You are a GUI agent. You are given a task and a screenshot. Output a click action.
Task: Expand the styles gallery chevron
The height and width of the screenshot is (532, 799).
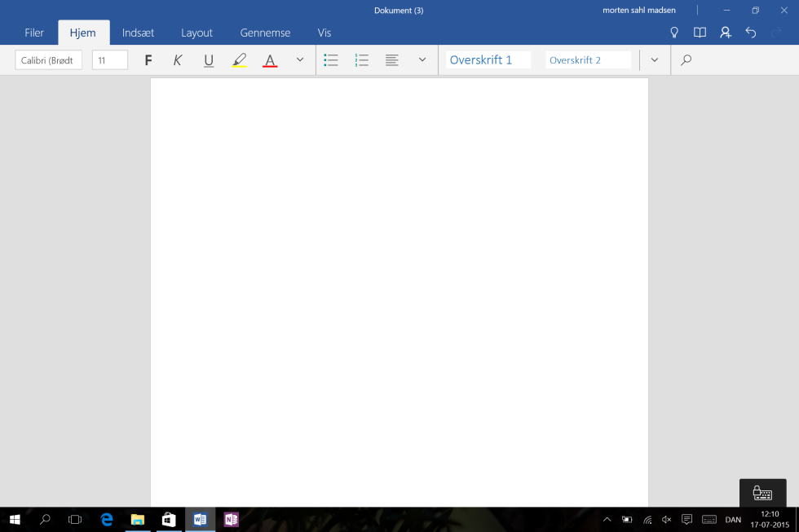(654, 60)
